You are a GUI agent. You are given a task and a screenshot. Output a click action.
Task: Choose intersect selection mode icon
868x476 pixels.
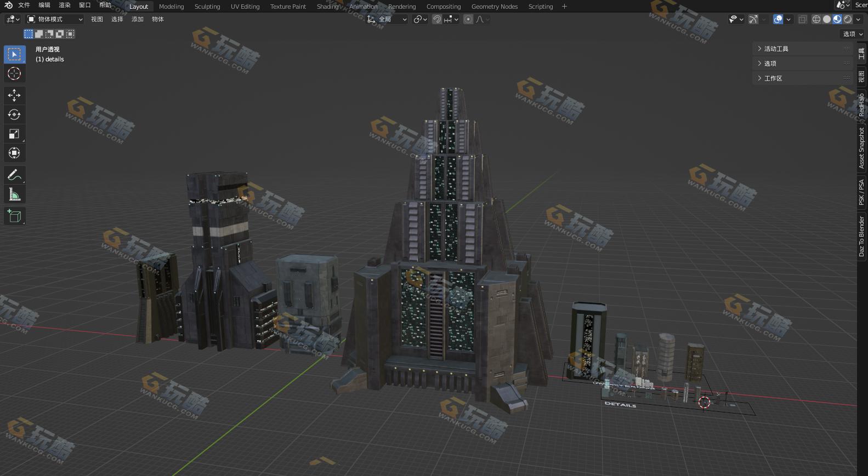click(x=70, y=34)
